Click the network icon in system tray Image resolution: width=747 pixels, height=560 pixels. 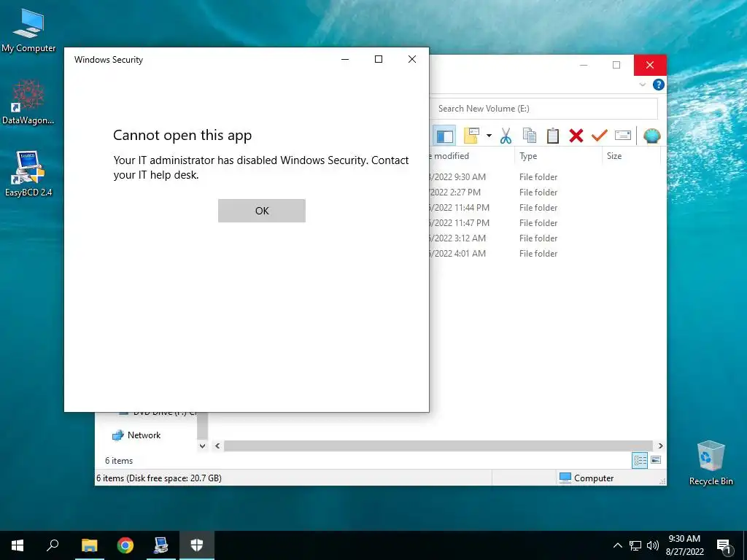[x=635, y=545]
